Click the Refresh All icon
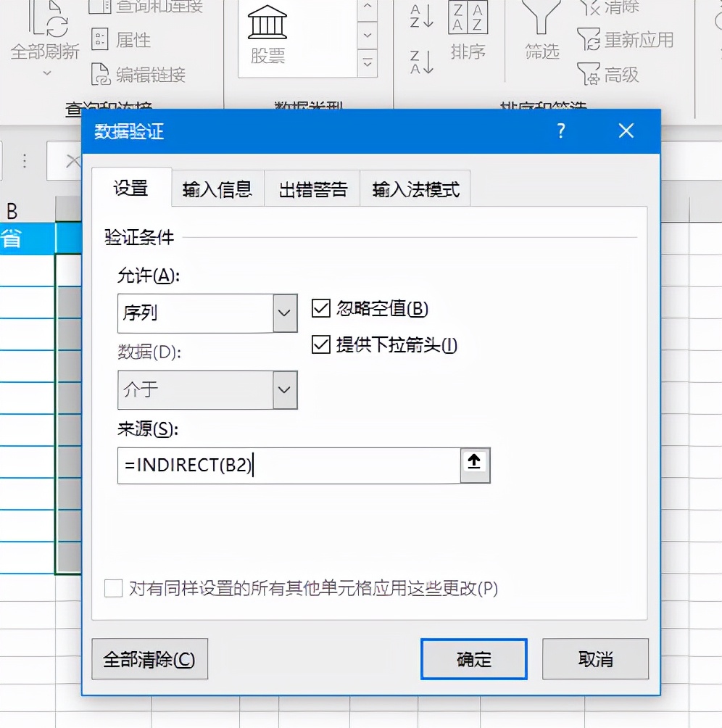The width and height of the screenshot is (722, 728). pos(48,19)
